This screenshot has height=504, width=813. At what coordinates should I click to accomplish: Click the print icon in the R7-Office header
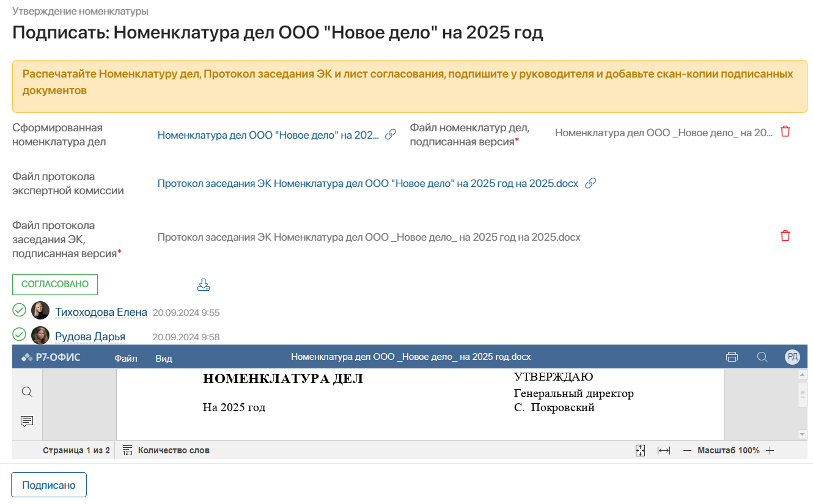(732, 357)
